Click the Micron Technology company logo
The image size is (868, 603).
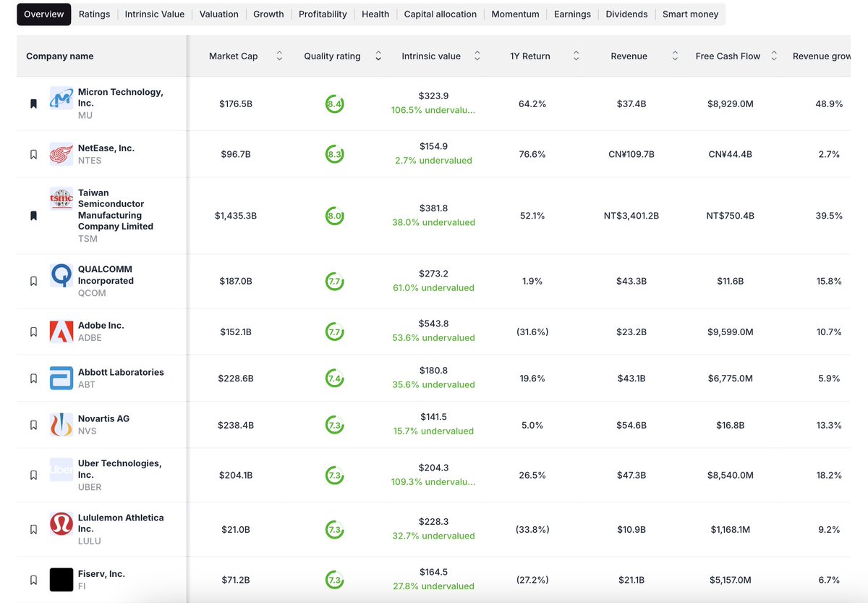[61, 98]
